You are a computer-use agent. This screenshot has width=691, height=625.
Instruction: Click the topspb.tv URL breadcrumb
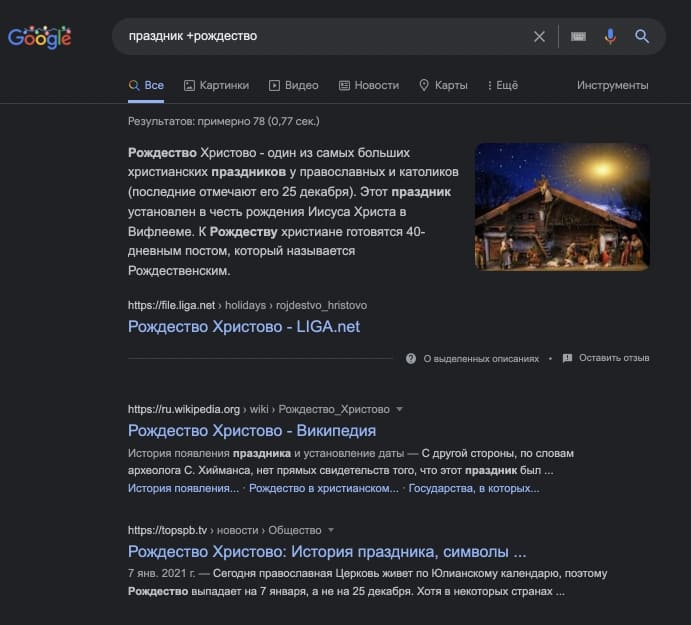[225, 530]
